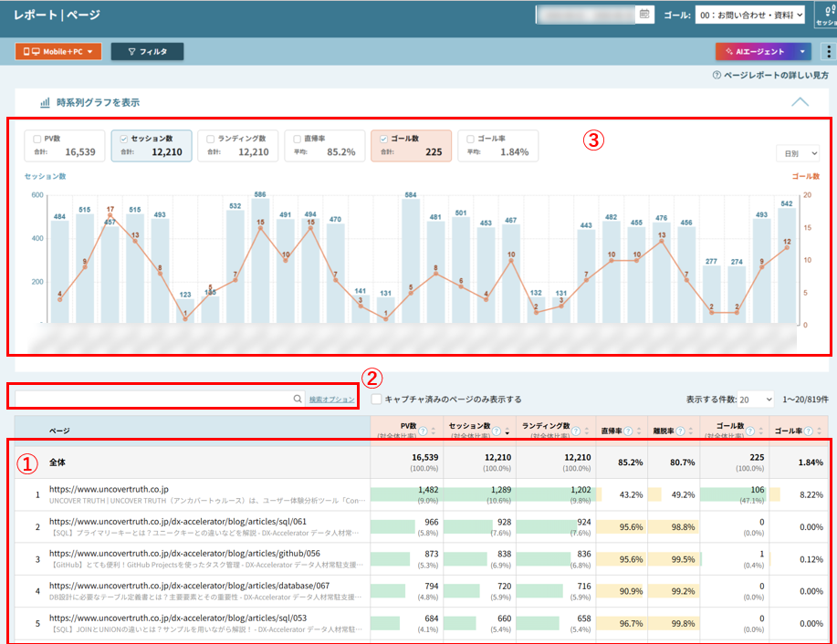Open the Mobile+PC device dropdown
Screen dimensions: 837x644
(x=58, y=51)
